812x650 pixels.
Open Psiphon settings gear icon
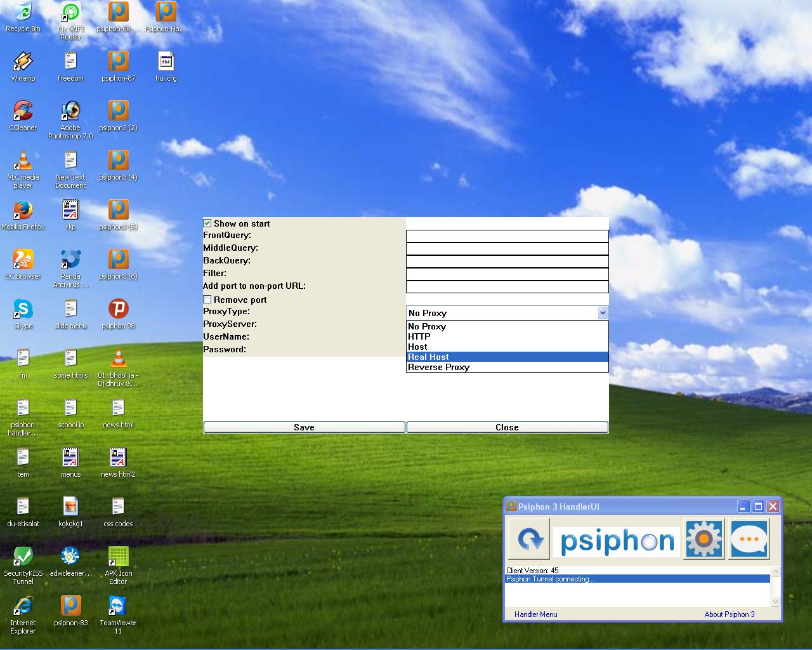point(704,539)
